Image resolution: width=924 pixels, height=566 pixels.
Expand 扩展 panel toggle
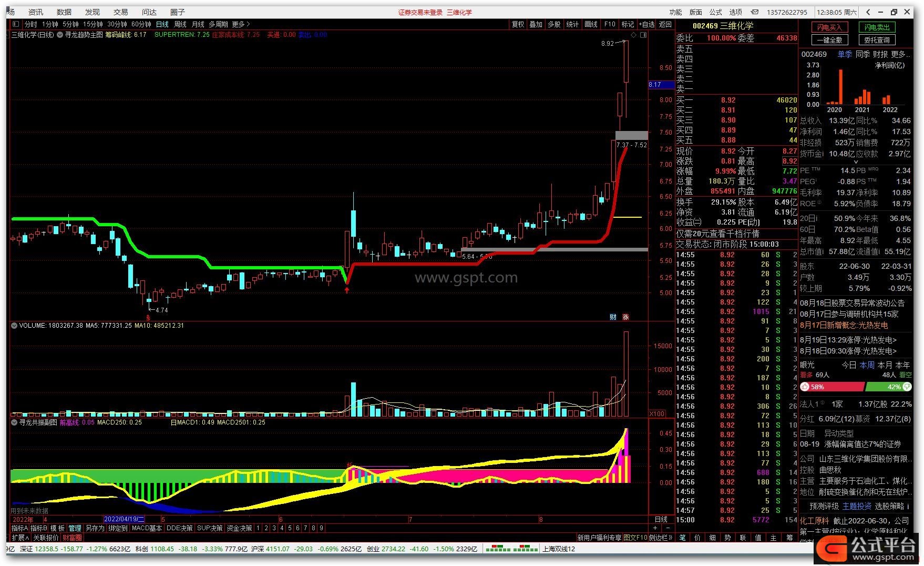(20, 538)
